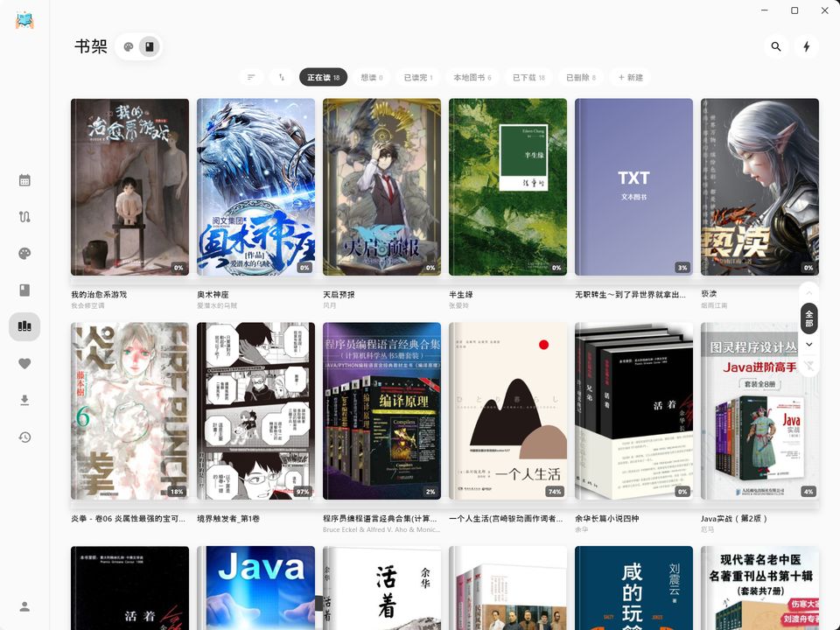This screenshot has height=630, width=840.
Task: Click the 全部 floating pill button
Action: click(808, 318)
